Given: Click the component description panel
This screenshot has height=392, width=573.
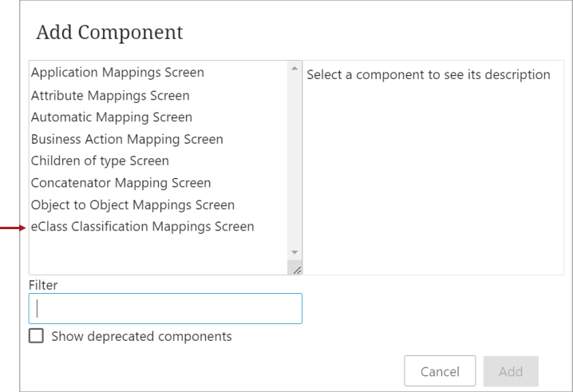Looking at the screenshot, I should tap(433, 168).
